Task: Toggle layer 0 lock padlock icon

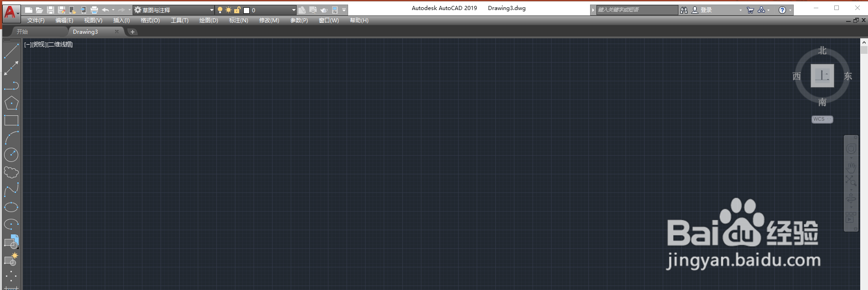Action: (x=237, y=10)
